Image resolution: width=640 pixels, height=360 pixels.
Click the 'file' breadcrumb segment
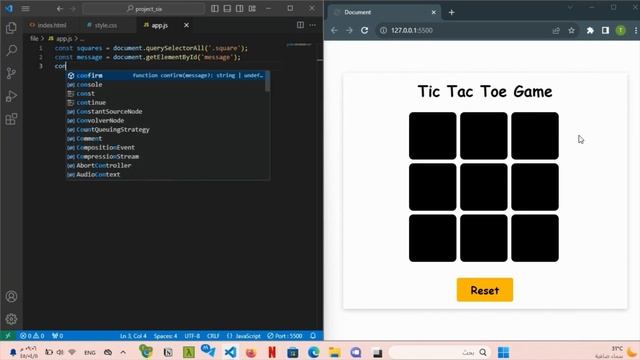tap(34, 39)
